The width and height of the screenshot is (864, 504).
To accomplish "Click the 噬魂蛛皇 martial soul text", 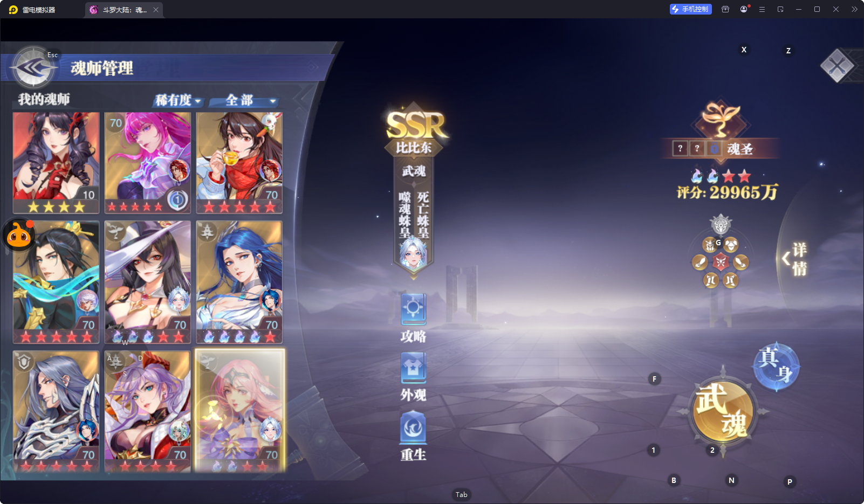I will click(x=404, y=215).
